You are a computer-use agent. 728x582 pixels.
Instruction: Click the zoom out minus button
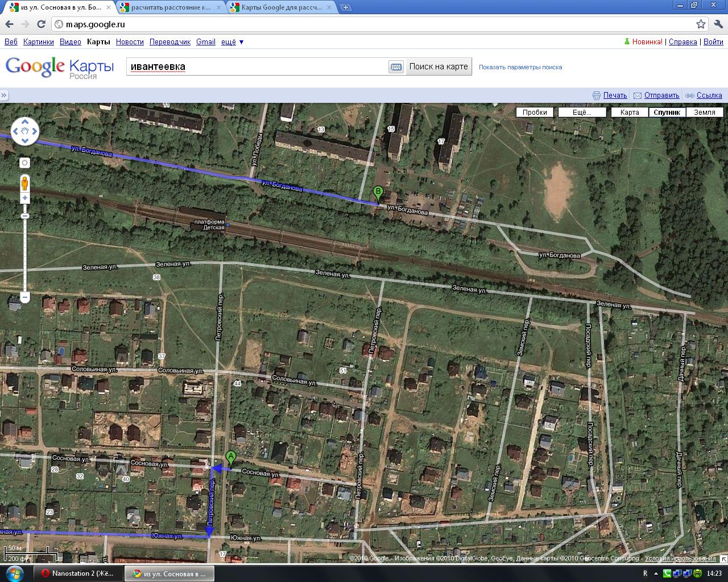[25, 297]
